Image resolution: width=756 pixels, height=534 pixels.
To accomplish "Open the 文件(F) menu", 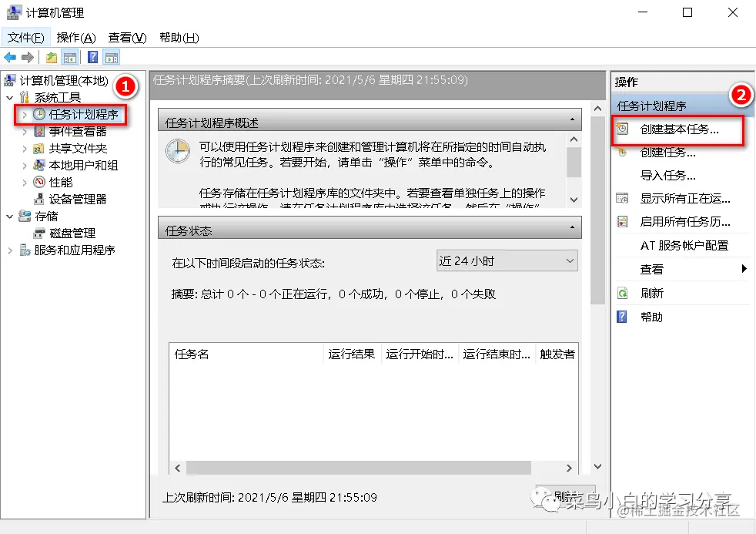I will pyautogui.click(x=26, y=38).
